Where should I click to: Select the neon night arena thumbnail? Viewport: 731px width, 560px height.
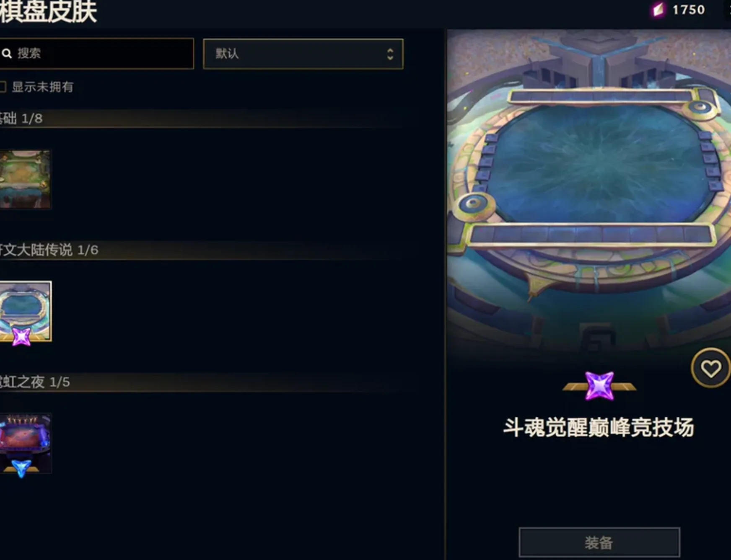click(25, 443)
